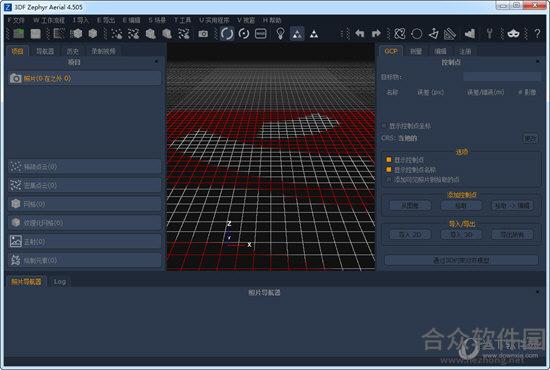Open the S 场景 menu

click(x=157, y=20)
